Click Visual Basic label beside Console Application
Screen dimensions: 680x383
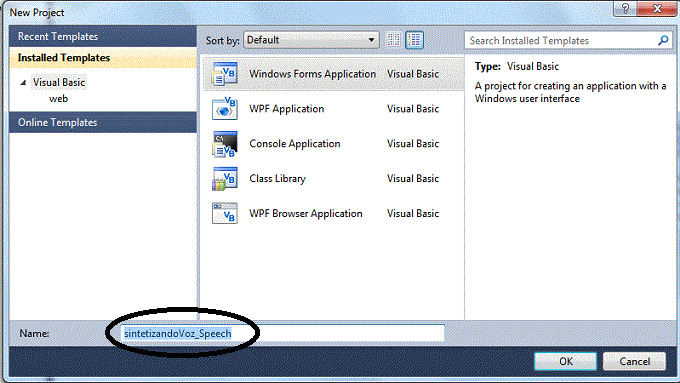click(413, 144)
